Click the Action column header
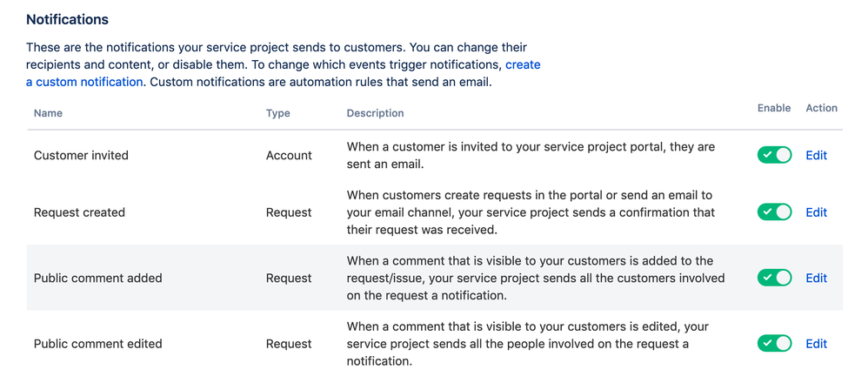 [821, 108]
